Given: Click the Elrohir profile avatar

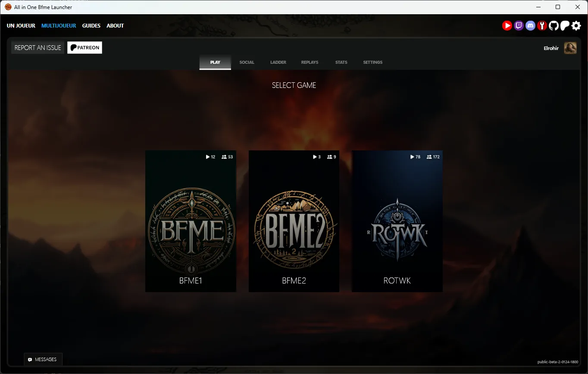Looking at the screenshot, I should [570, 48].
